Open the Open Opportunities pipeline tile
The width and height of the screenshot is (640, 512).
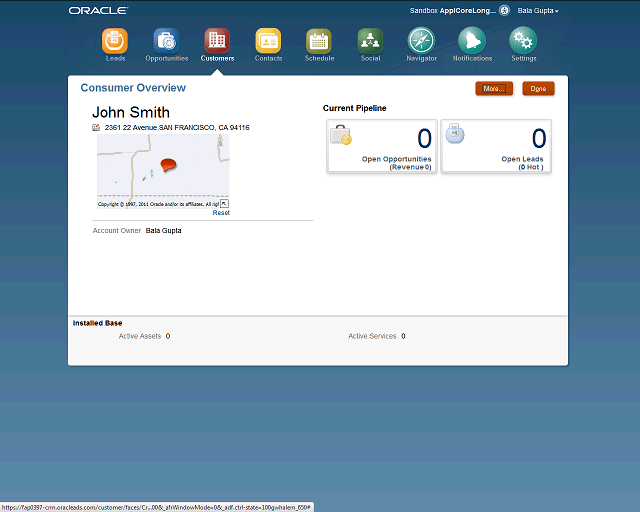click(382, 146)
